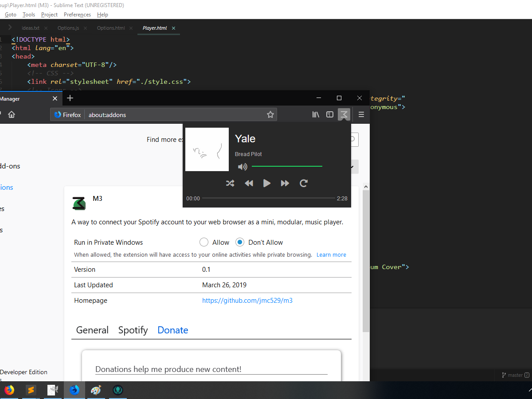Image resolution: width=532 pixels, height=399 pixels.
Task: Open the white image-editor taskbar icon
Action: (x=53, y=390)
